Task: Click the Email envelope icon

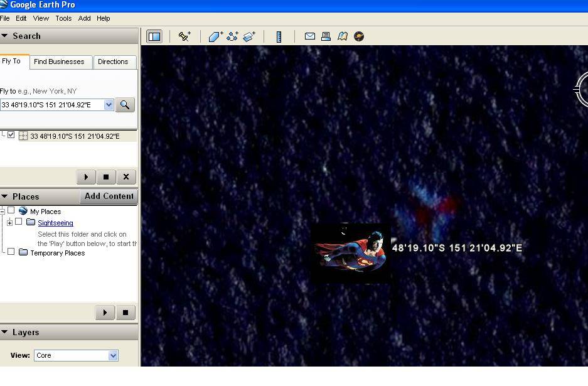Action: pos(309,36)
